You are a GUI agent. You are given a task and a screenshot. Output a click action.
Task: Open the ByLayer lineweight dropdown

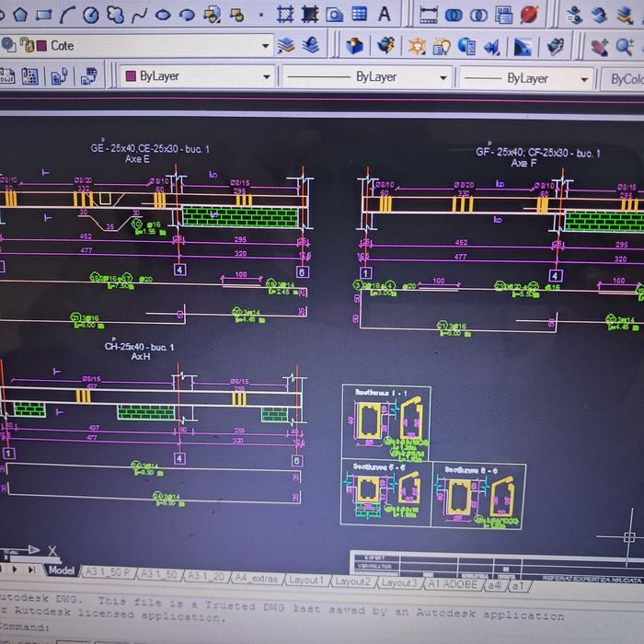[584, 79]
